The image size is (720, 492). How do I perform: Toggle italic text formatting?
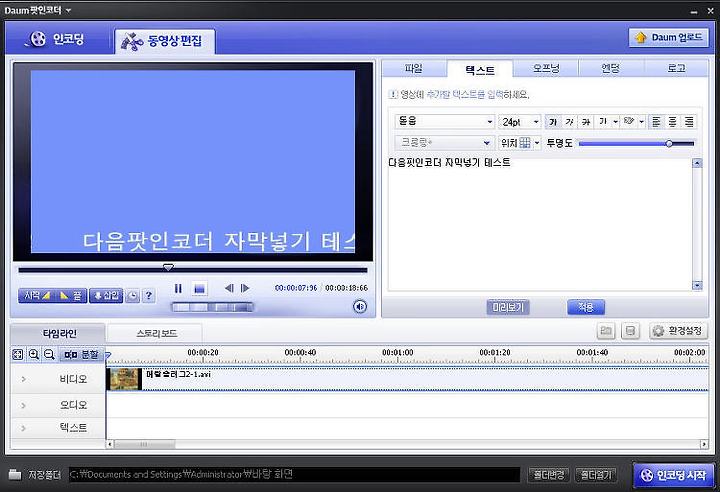[569, 122]
